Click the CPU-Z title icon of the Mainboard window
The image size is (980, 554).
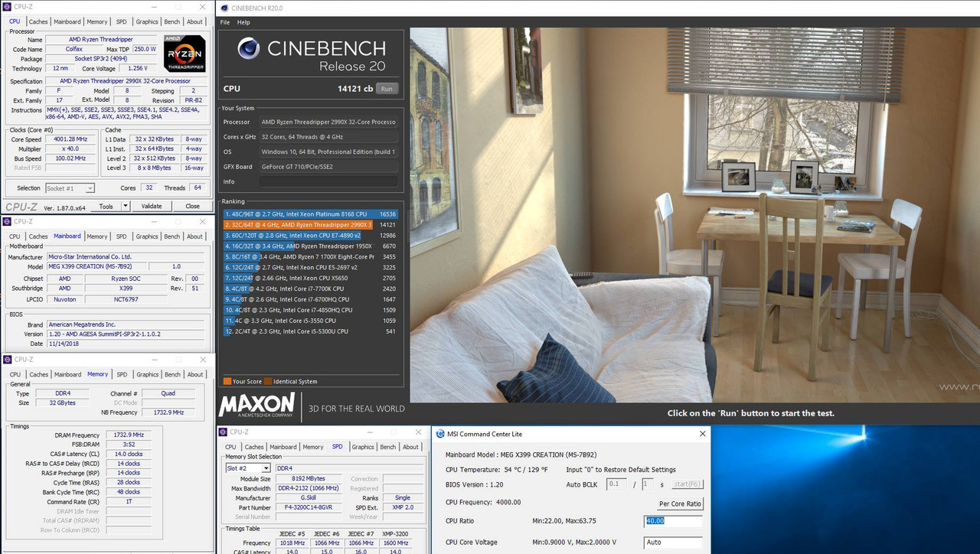point(7,221)
